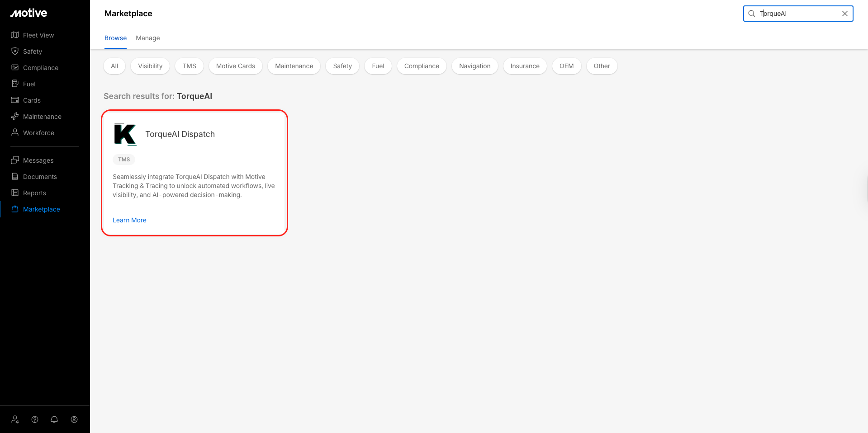Click the TorqueAI Dispatch K logo
Image resolution: width=868 pixels, height=433 pixels.
click(x=125, y=134)
